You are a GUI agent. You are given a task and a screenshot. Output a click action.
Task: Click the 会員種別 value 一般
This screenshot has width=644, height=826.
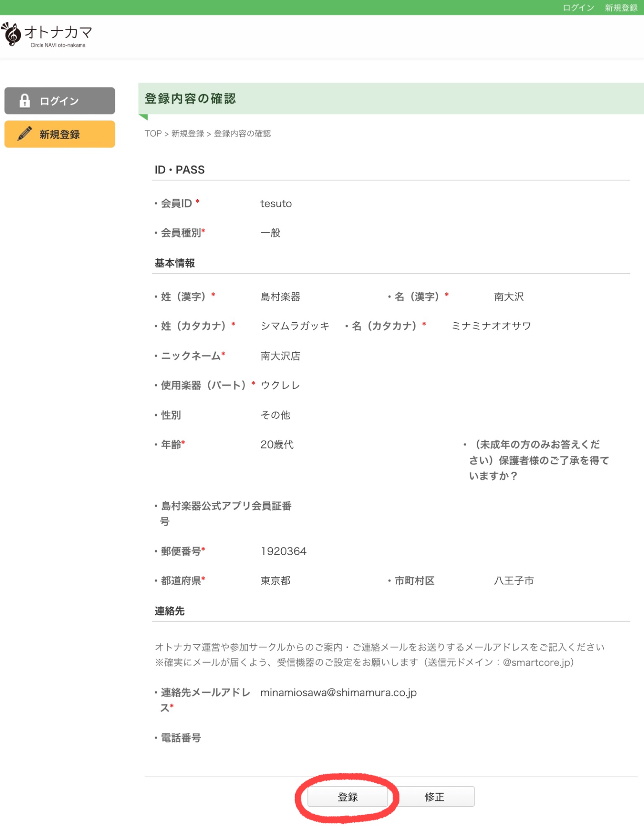click(x=270, y=233)
